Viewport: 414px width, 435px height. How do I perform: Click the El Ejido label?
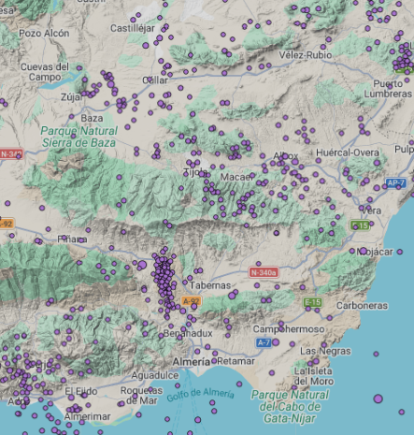(x=81, y=391)
